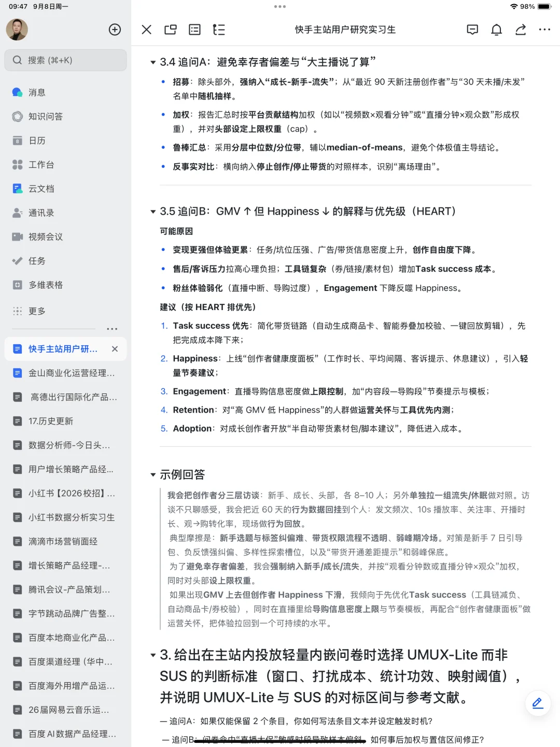The height and width of the screenshot is (747, 560).
Task: Open 增长策略产品经理 document
Action: tap(65, 566)
